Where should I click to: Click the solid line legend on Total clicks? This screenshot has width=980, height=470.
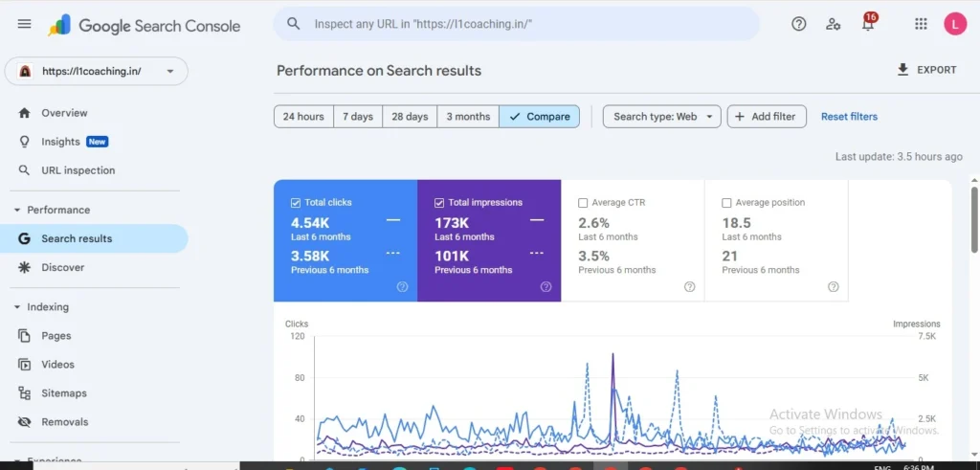pyautogui.click(x=393, y=220)
